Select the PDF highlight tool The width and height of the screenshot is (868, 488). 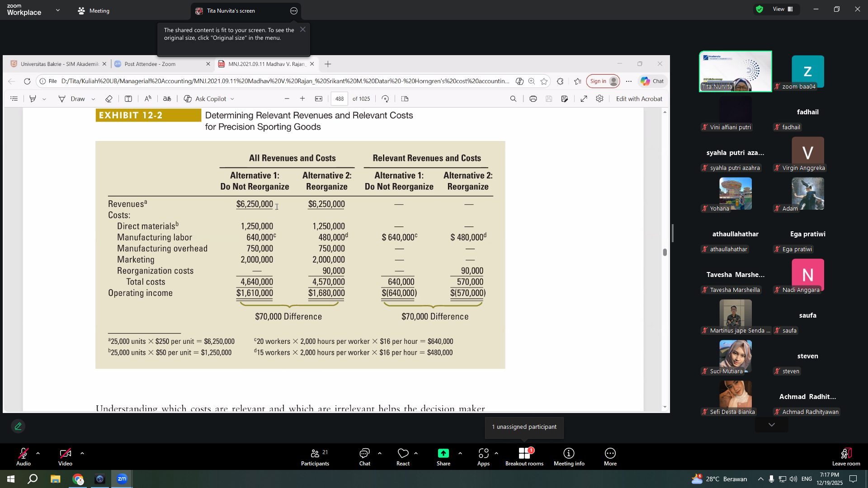[33, 99]
